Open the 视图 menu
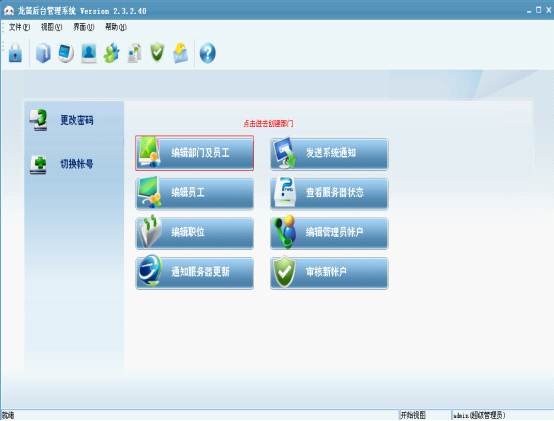The image size is (554, 421). click(51, 27)
